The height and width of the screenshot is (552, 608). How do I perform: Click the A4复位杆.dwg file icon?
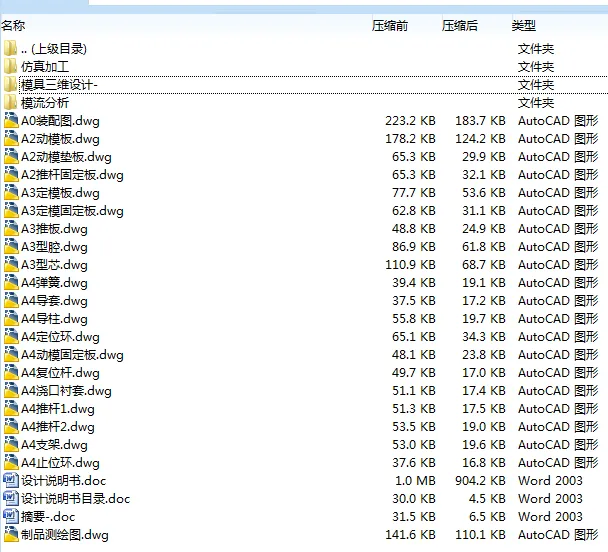tap(11, 373)
